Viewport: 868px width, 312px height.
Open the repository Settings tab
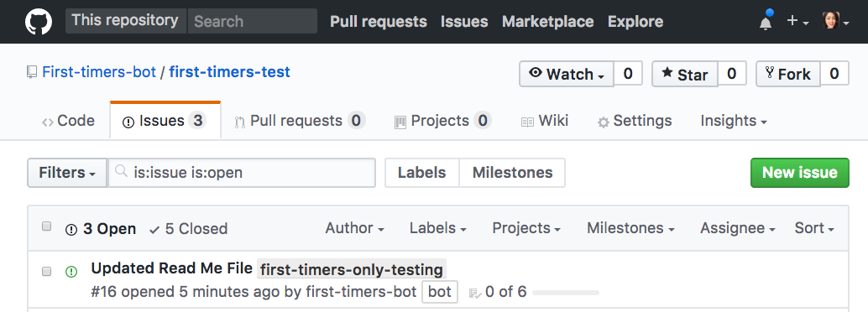635,121
